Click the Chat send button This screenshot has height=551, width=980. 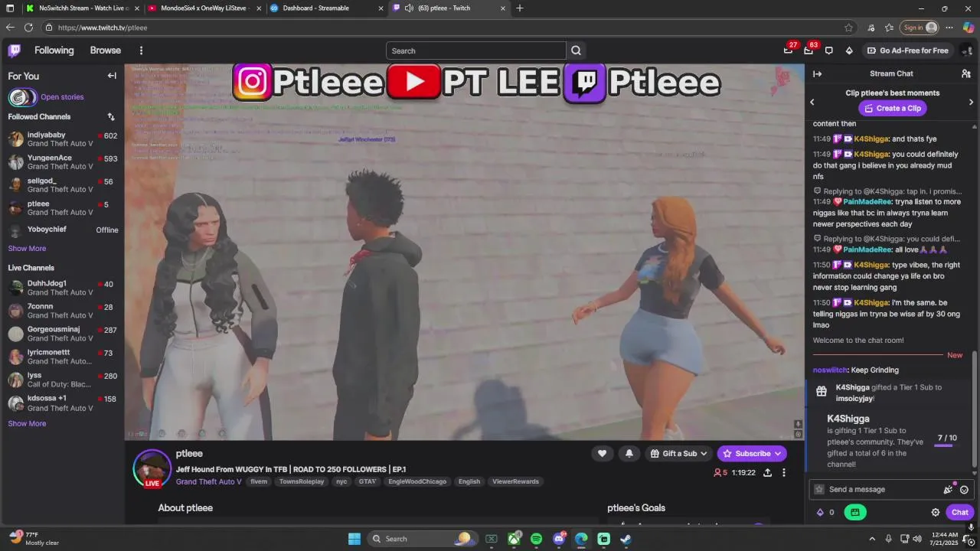tap(960, 513)
